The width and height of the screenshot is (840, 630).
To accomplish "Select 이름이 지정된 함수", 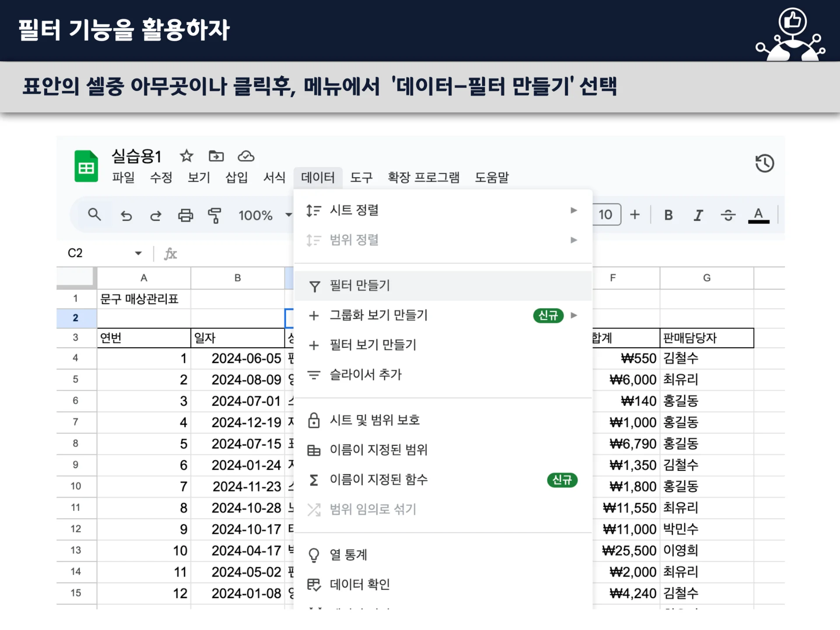I will [x=443, y=480].
